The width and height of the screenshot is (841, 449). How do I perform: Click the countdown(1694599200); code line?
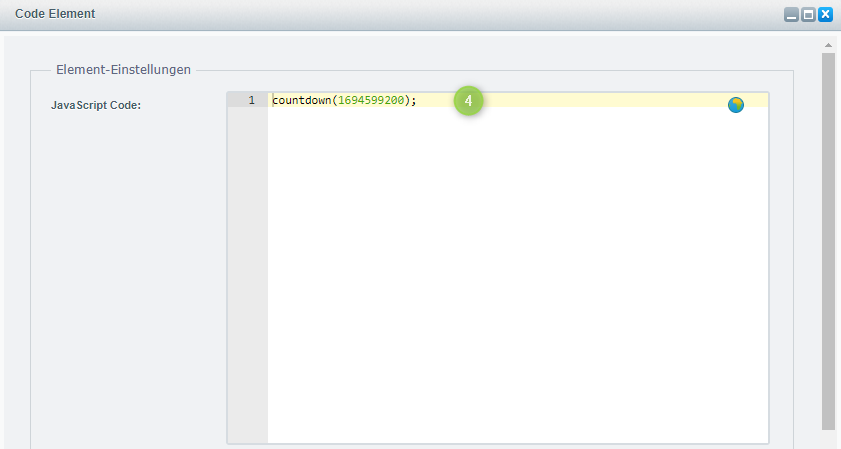[344, 100]
